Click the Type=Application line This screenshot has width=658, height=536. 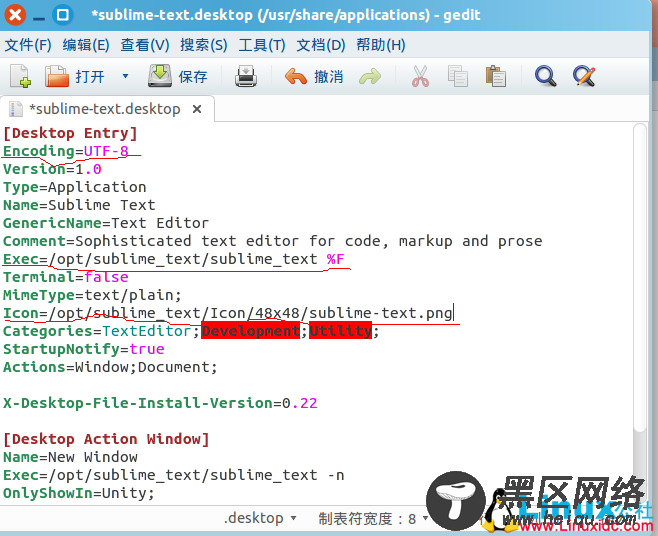(75, 187)
